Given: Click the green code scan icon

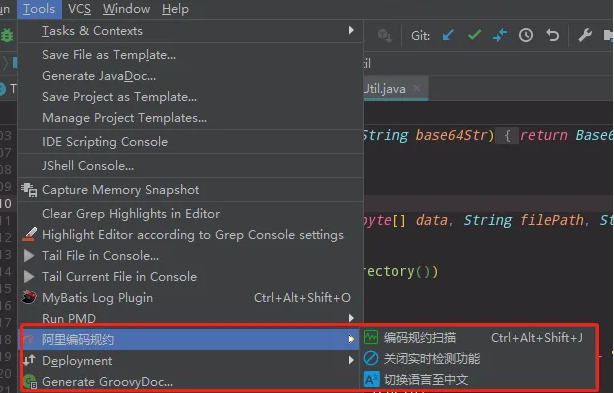Looking at the screenshot, I should coord(370,337).
